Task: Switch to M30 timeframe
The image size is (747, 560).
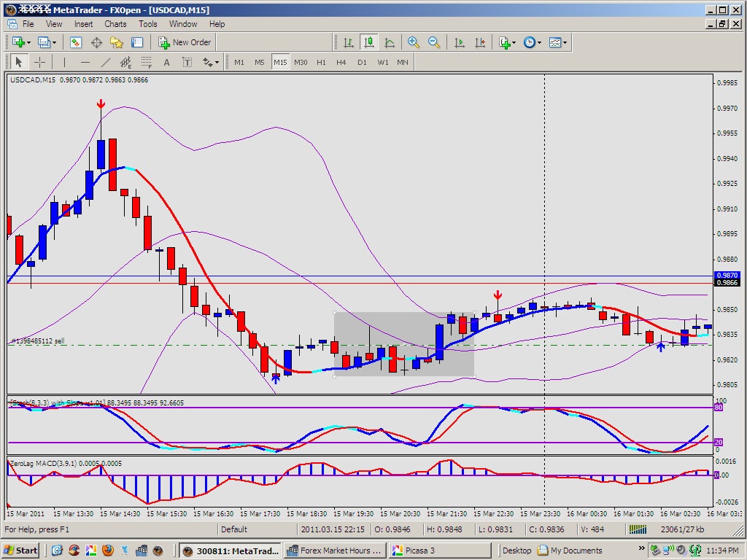Action: click(x=301, y=62)
